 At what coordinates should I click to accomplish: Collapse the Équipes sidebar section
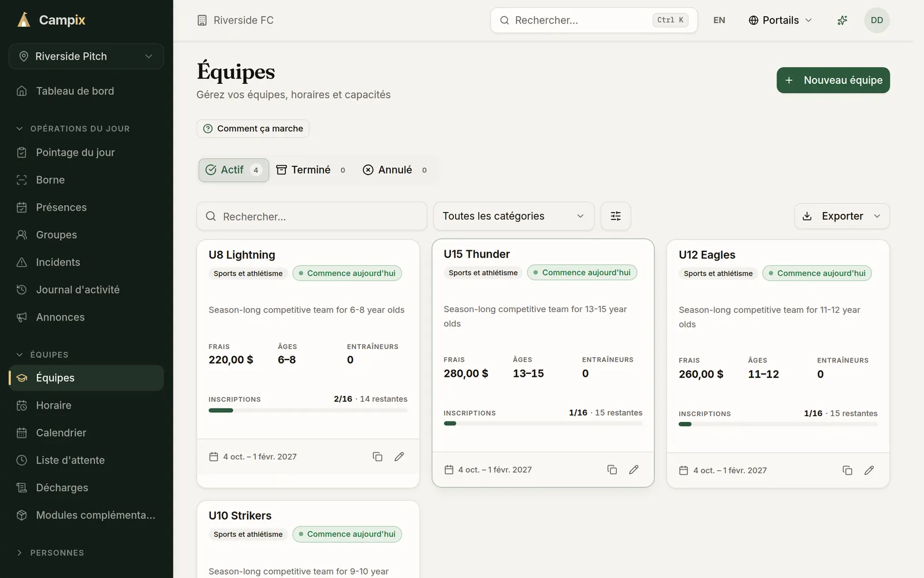tap(42, 355)
